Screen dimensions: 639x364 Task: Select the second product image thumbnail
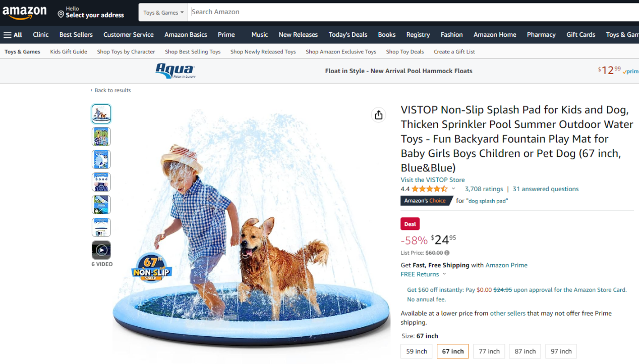pos(101,137)
